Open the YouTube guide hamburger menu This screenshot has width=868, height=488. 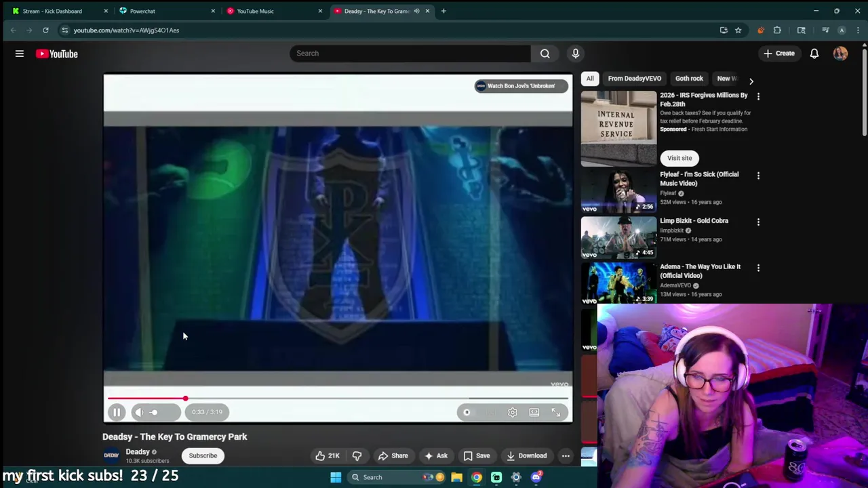pos(20,54)
